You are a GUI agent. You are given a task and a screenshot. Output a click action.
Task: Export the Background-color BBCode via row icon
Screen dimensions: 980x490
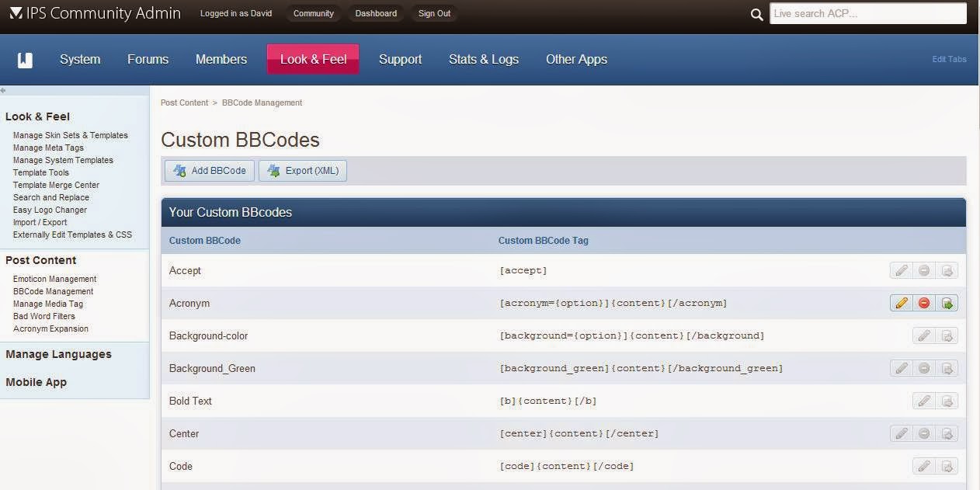click(947, 335)
